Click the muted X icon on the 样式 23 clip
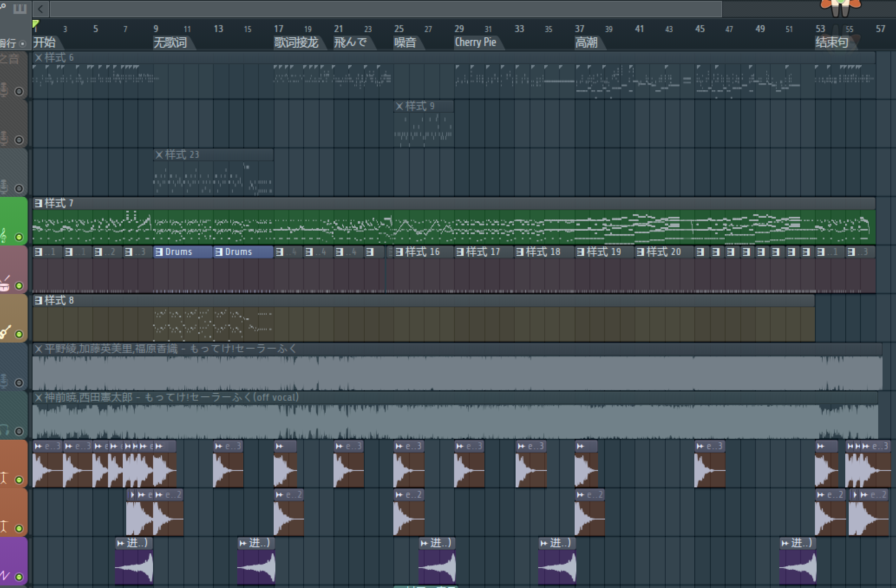The width and height of the screenshot is (896, 588). [x=159, y=154]
